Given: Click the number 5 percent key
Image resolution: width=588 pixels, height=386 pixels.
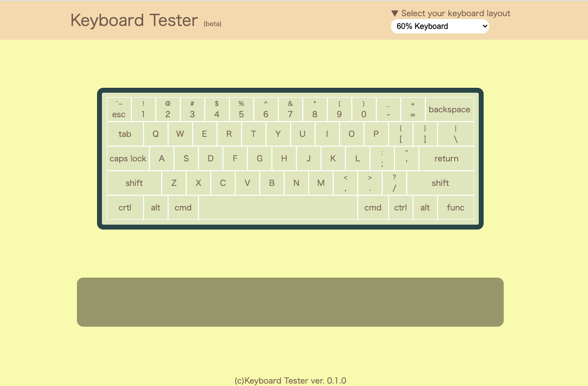Looking at the screenshot, I should [x=241, y=109].
